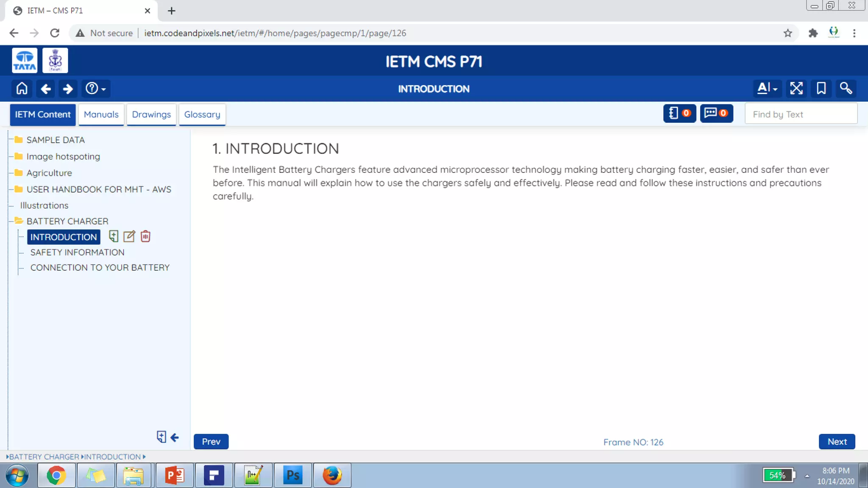Open the notes counter button
868x488 pixels.
679,114
